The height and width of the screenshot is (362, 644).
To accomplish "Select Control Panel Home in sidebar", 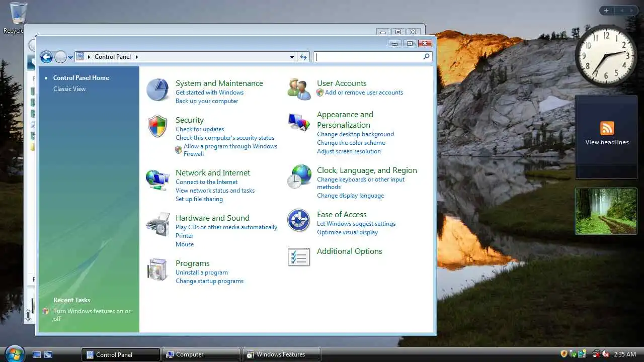I will [81, 78].
